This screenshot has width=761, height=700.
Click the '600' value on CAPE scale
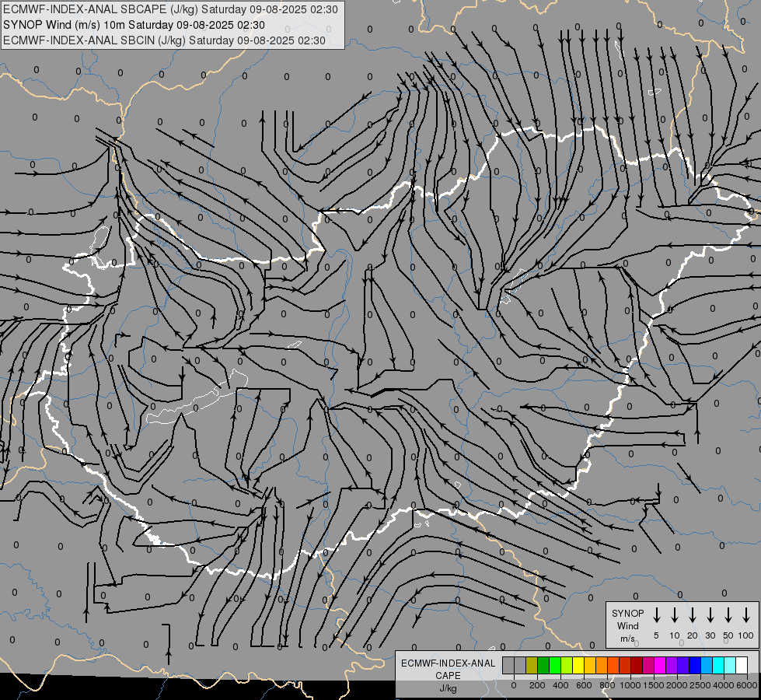point(584,685)
